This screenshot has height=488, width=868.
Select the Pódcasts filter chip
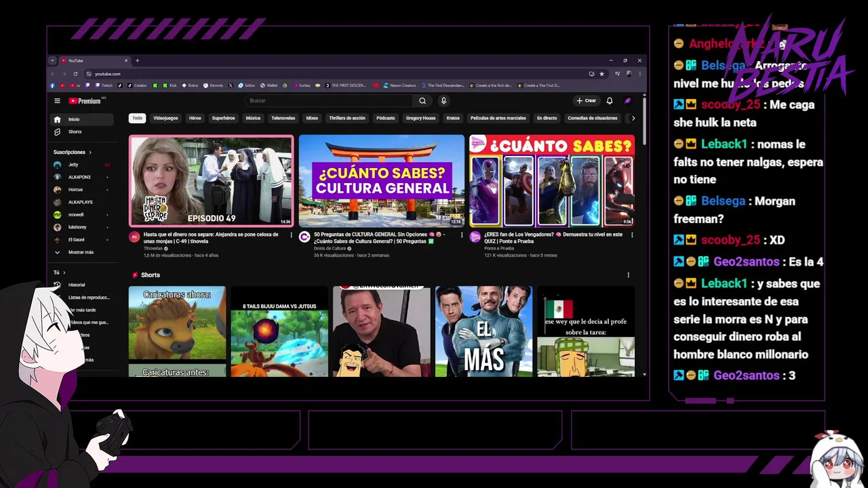click(x=386, y=118)
